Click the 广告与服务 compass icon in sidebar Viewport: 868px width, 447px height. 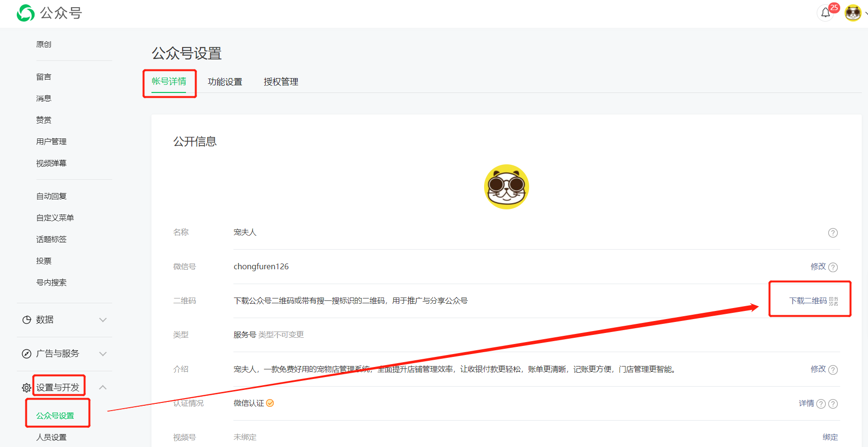pos(27,354)
